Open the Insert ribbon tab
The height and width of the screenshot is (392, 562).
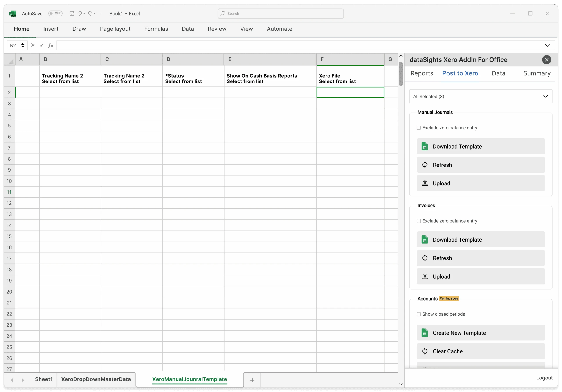pyautogui.click(x=51, y=29)
